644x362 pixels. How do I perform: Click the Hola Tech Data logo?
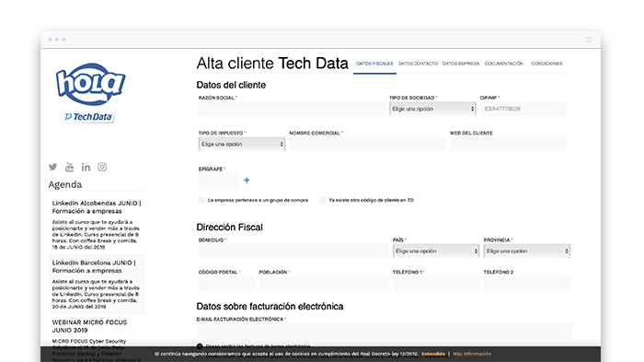coord(90,92)
